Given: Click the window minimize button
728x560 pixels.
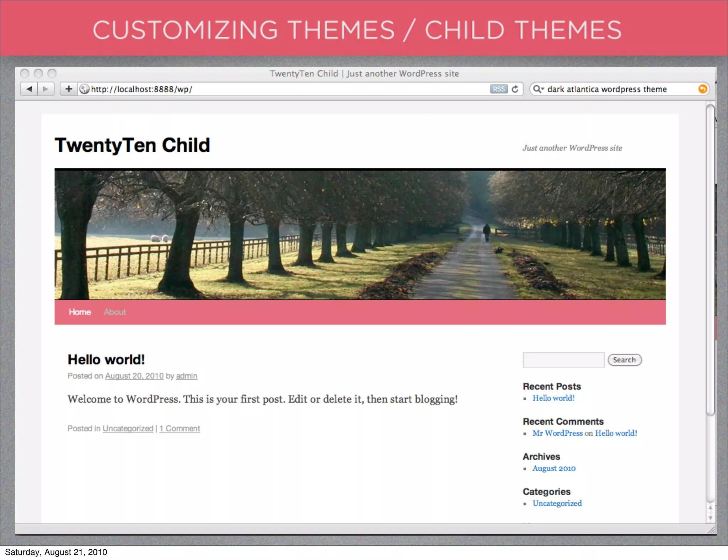Looking at the screenshot, I should [38, 74].
